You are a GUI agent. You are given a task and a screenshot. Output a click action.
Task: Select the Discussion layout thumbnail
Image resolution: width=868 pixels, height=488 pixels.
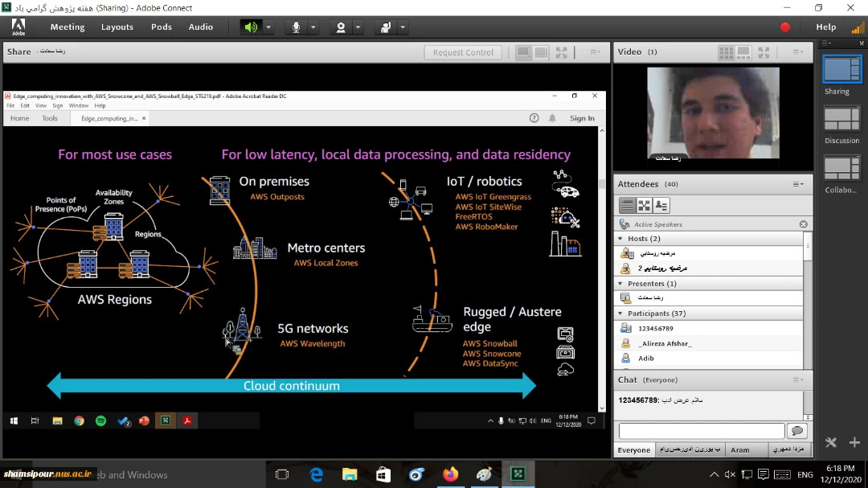click(842, 119)
